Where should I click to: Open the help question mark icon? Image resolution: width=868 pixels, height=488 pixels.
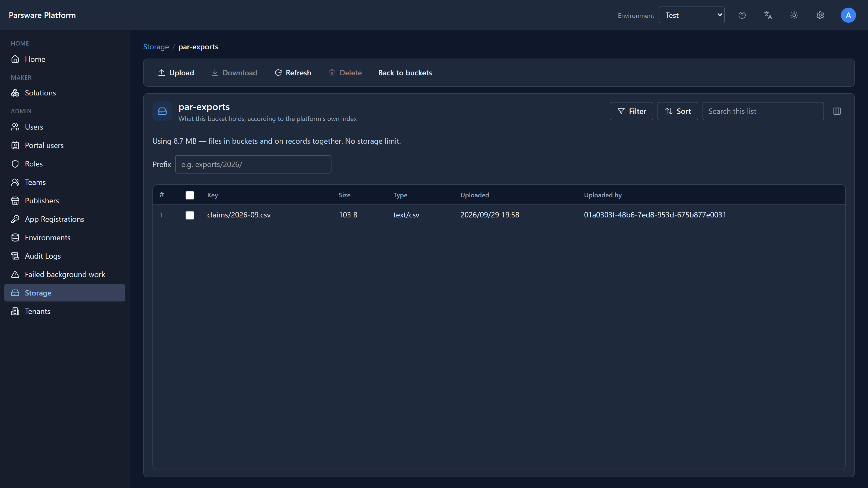point(742,15)
